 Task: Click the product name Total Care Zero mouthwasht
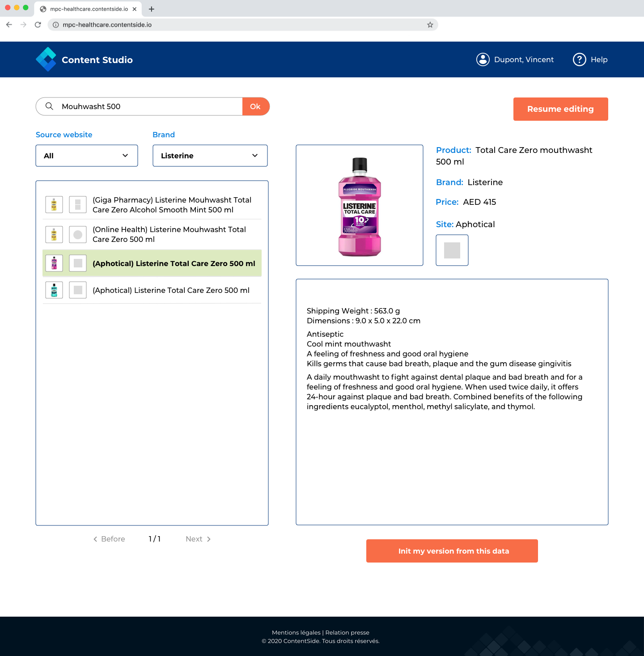514,156
